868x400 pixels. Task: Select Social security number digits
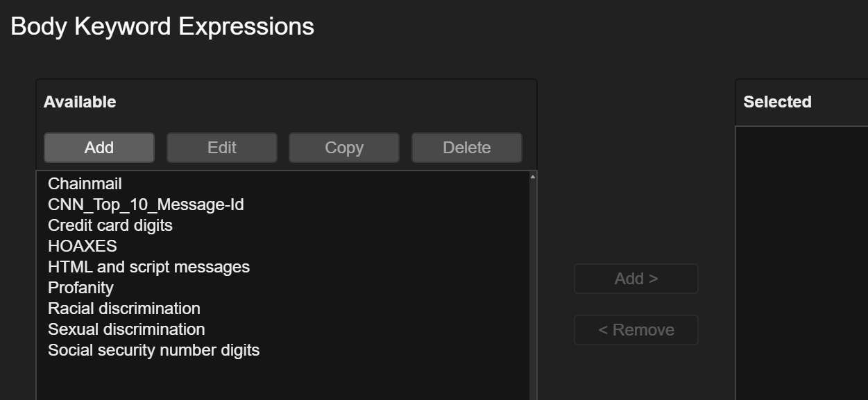pyautogui.click(x=153, y=350)
